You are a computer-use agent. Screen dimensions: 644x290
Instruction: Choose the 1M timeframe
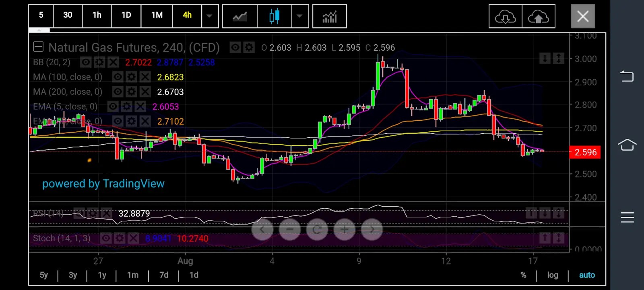[157, 16]
